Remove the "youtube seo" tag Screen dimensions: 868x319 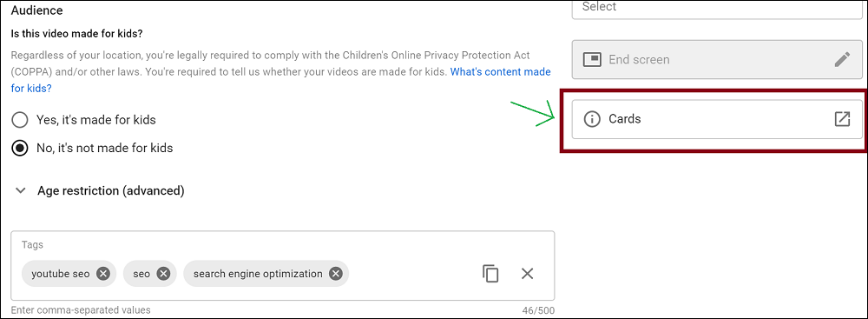click(x=103, y=274)
